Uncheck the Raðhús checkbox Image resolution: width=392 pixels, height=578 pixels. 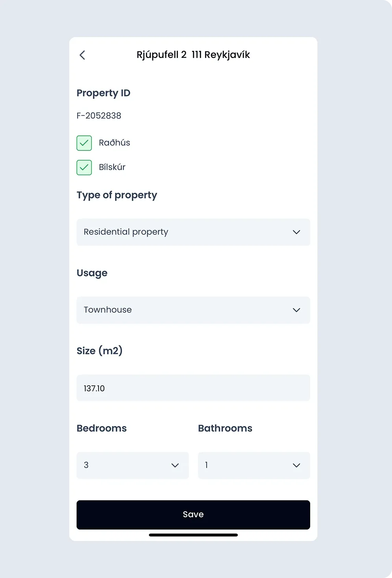[84, 143]
